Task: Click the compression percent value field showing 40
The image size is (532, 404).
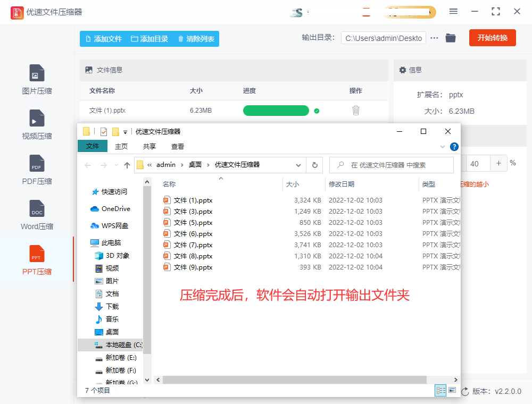Action: 478,164
